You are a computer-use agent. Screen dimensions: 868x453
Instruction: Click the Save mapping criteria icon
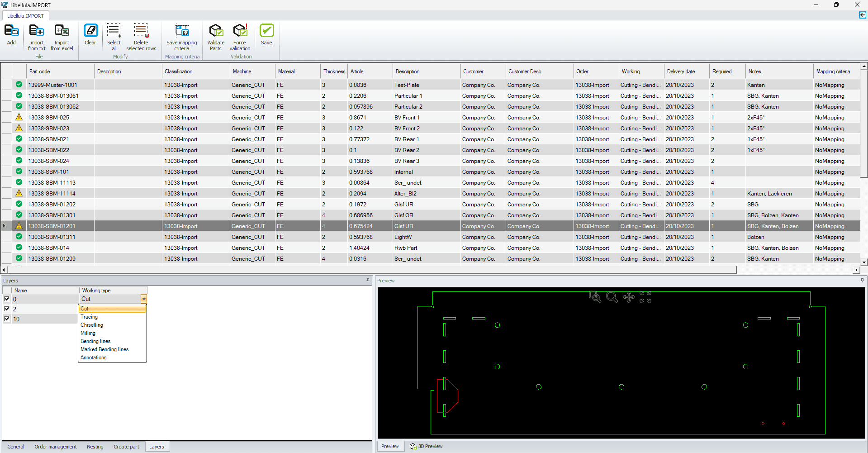click(x=182, y=31)
